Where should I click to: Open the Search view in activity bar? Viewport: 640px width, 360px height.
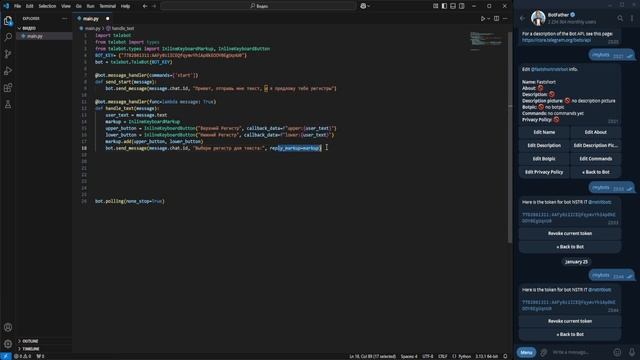[8, 37]
